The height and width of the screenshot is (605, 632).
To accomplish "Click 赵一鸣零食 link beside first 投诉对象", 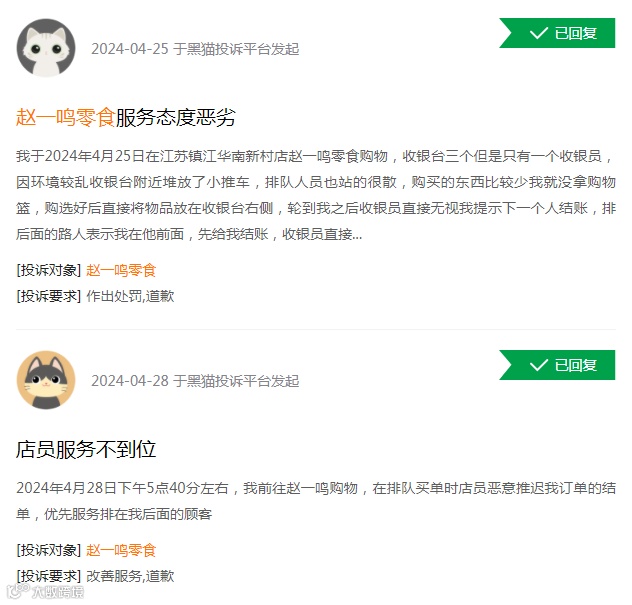I will coord(121,270).
